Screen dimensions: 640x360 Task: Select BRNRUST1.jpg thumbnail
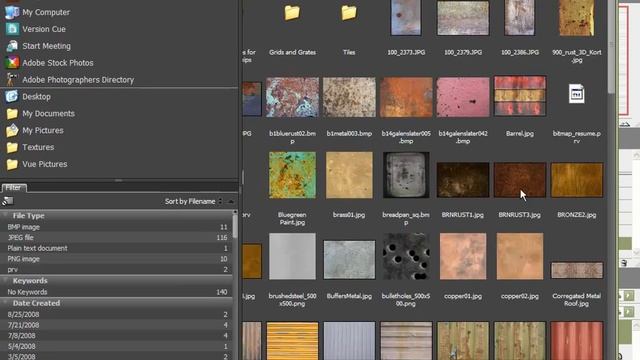(463, 180)
